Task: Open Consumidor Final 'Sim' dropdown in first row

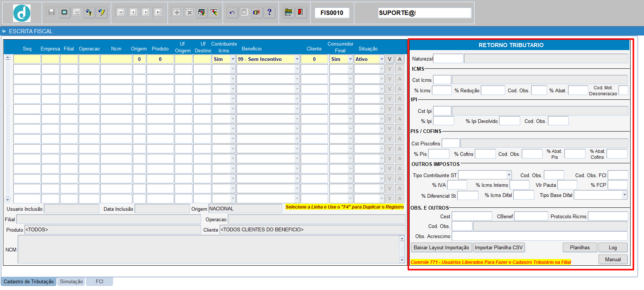Action: [x=350, y=59]
